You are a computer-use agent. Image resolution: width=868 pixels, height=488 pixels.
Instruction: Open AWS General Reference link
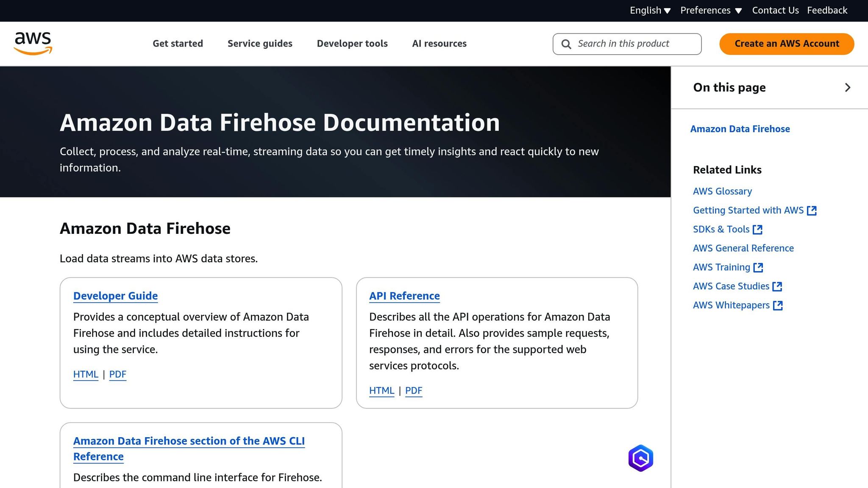point(743,249)
